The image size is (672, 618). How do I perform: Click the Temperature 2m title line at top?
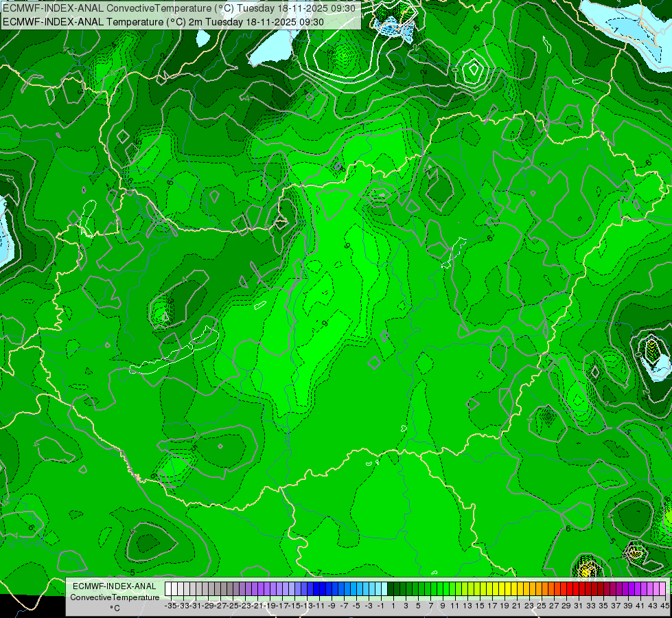point(163,22)
